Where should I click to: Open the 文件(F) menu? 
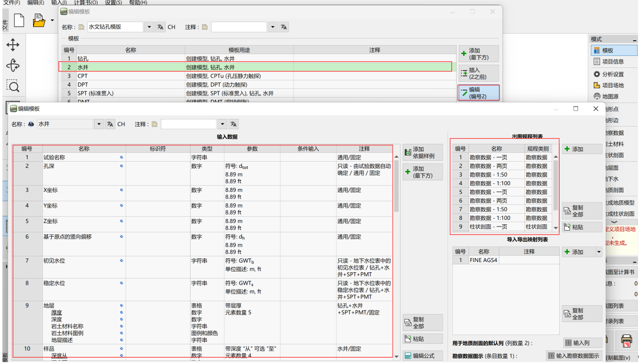click(x=11, y=2)
